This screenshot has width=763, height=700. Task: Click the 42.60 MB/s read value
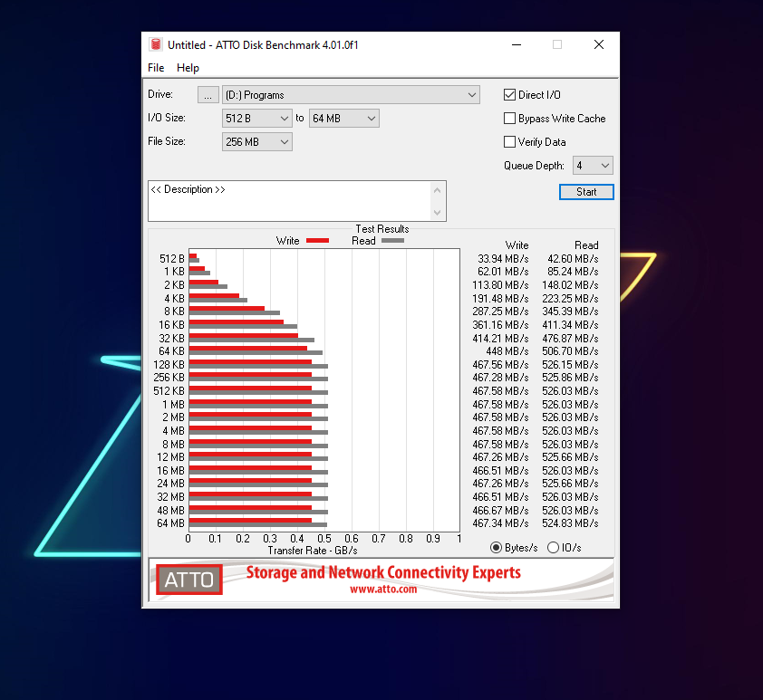[x=574, y=259]
